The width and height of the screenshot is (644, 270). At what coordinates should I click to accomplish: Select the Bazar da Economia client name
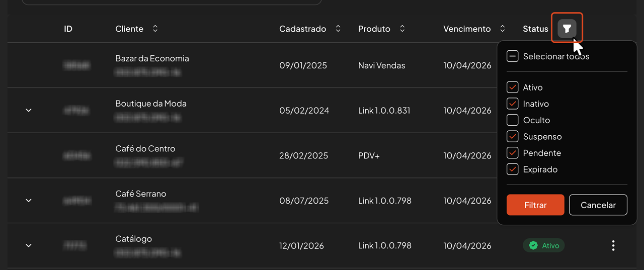point(152,58)
